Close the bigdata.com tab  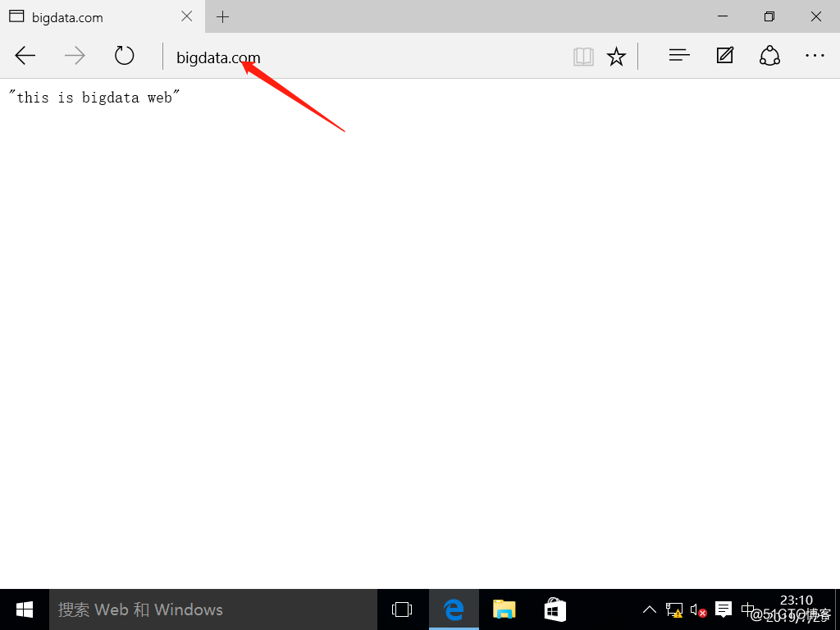186,16
